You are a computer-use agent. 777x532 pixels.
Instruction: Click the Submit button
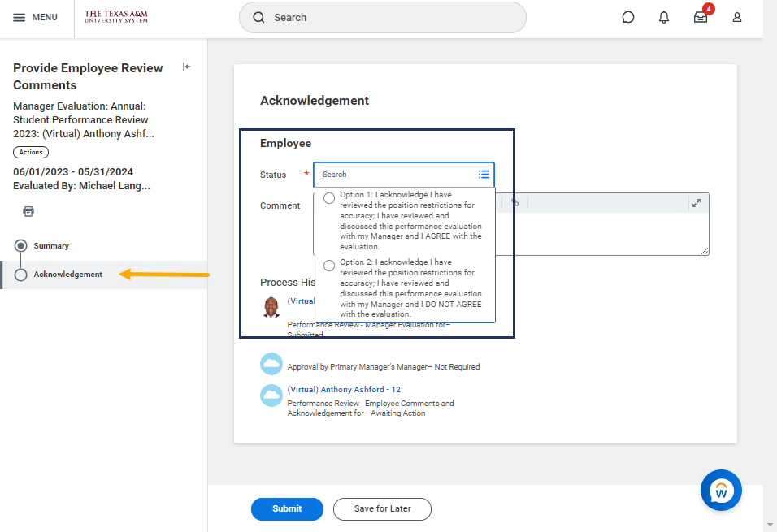pyautogui.click(x=287, y=508)
